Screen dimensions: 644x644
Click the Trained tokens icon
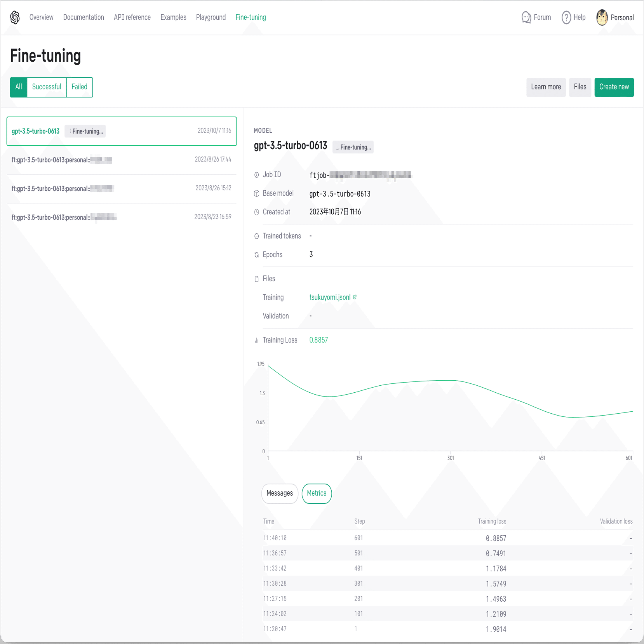[x=256, y=236]
